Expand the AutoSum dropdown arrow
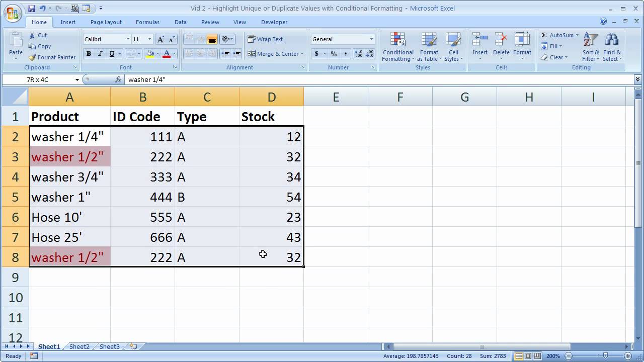 (x=577, y=35)
